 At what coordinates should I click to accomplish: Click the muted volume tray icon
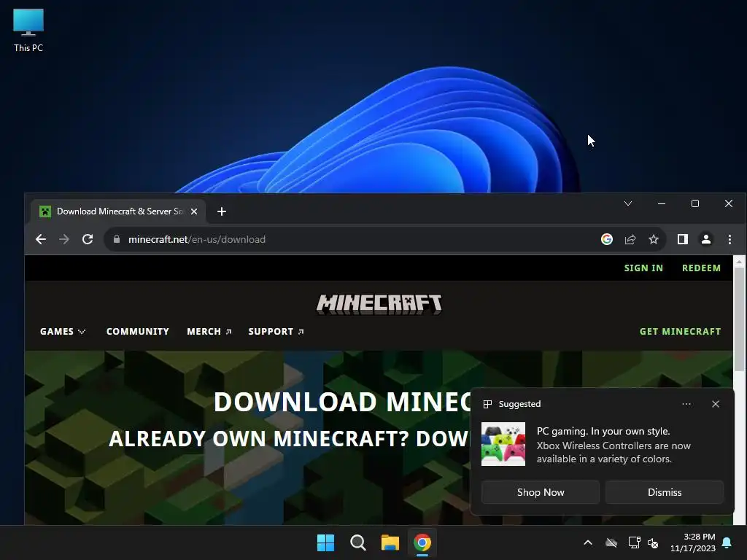(x=653, y=542)
